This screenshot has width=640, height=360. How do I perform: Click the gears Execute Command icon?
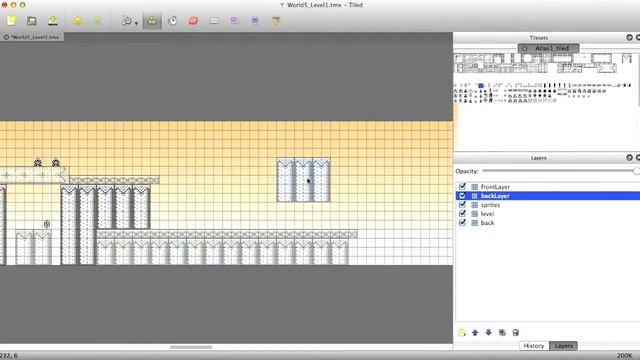click(127, 20)
